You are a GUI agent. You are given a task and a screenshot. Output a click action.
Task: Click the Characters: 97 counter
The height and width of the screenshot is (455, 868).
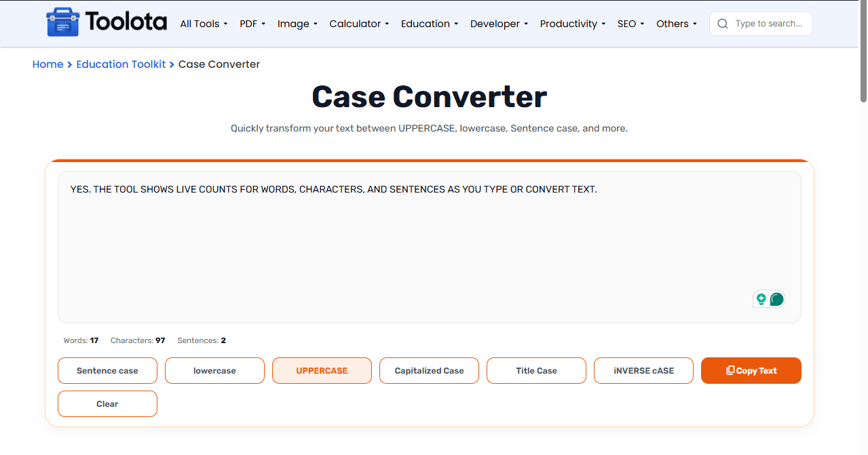(x=138, y=340)
